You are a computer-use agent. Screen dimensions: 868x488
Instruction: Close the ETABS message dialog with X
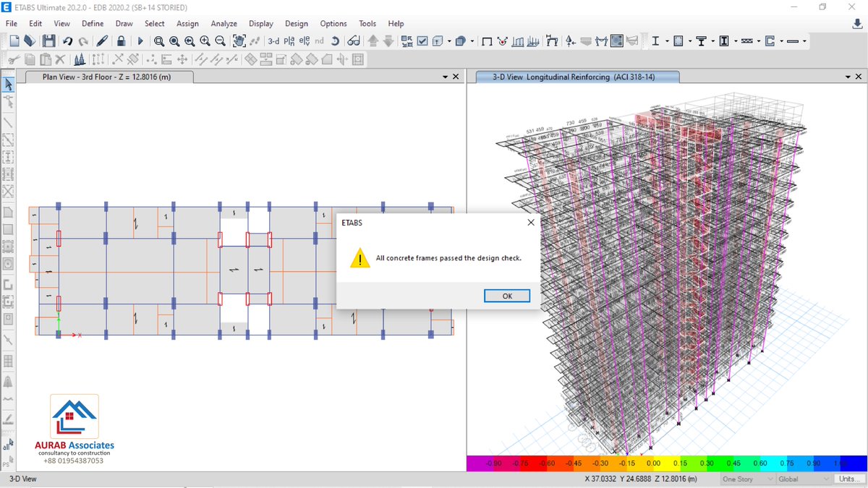coord(531,223)
